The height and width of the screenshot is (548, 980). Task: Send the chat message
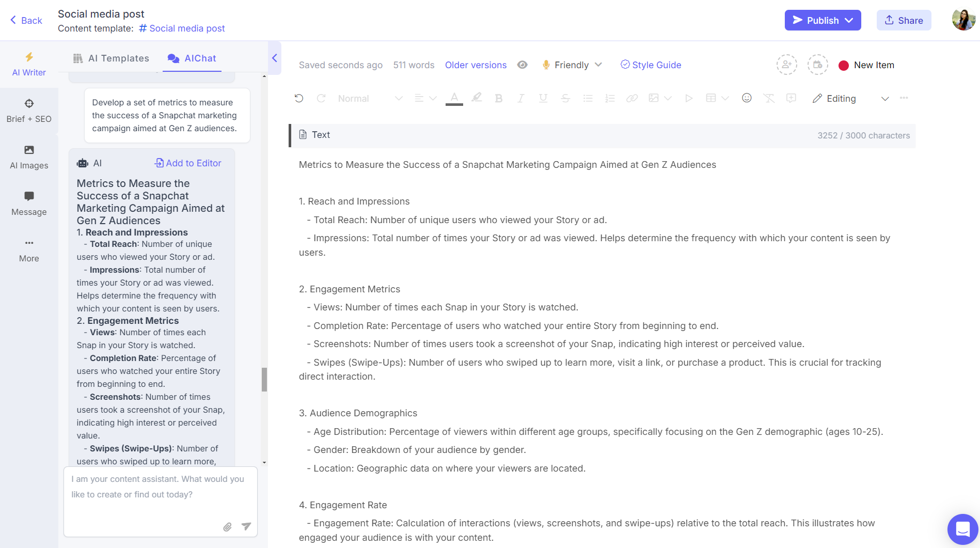point(246,526)
